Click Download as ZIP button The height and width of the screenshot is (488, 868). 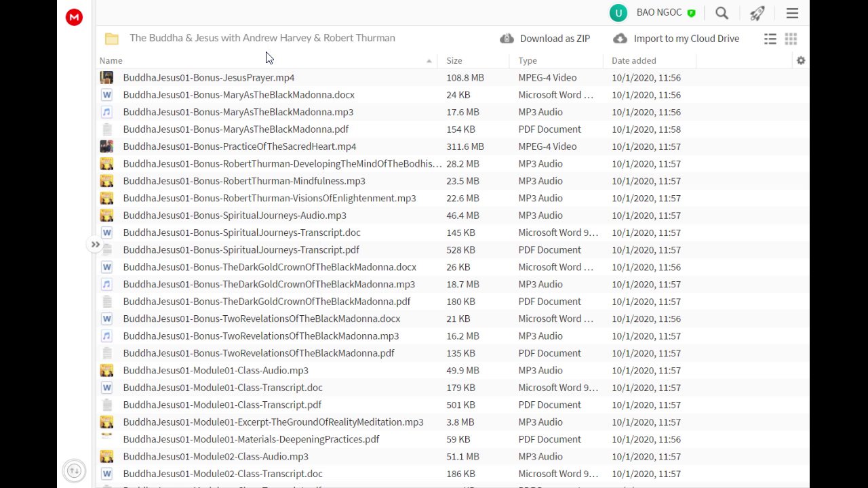point(545,39)
